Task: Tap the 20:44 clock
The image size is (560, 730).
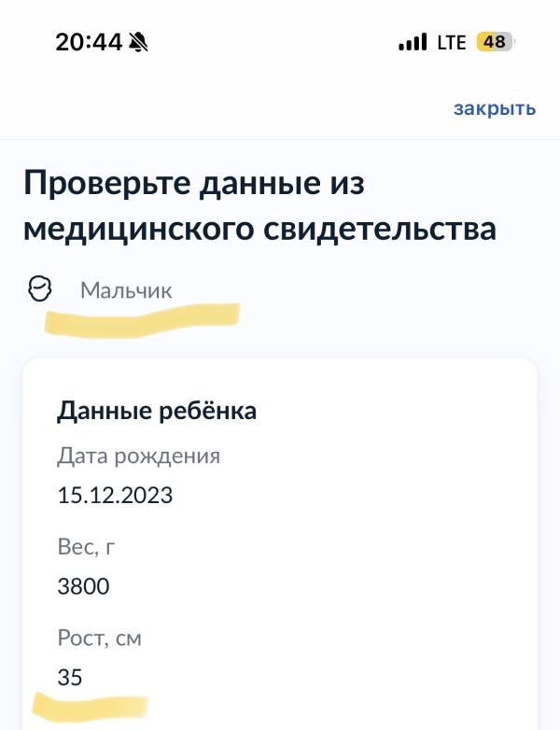Action: pyautogui.click(x=89, y=42)
